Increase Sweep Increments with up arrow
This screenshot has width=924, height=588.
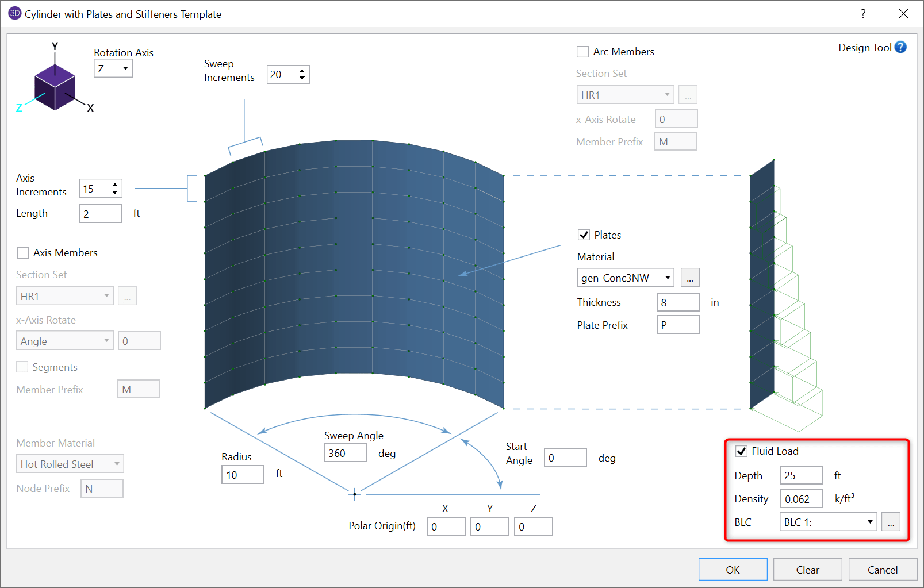[302, 71]
